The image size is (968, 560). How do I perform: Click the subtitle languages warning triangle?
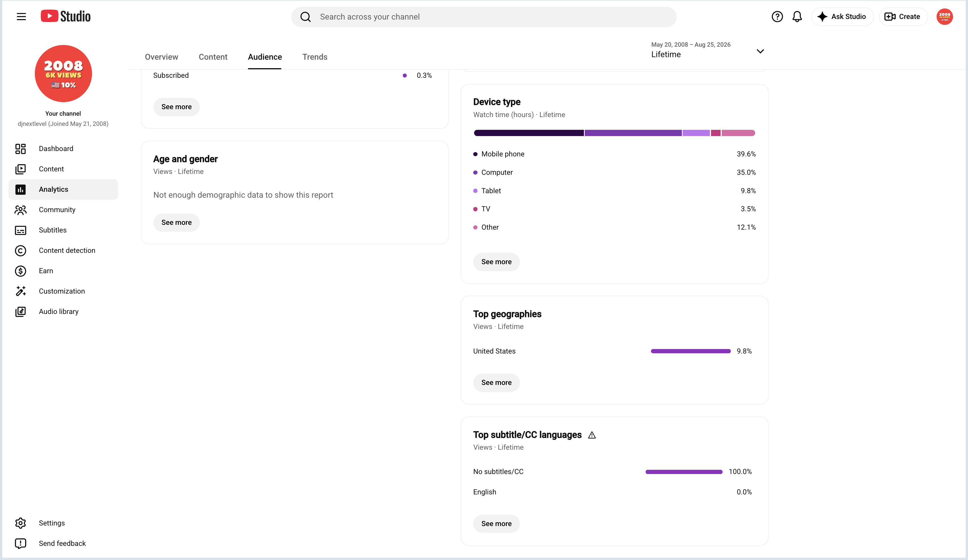point(592,435)
